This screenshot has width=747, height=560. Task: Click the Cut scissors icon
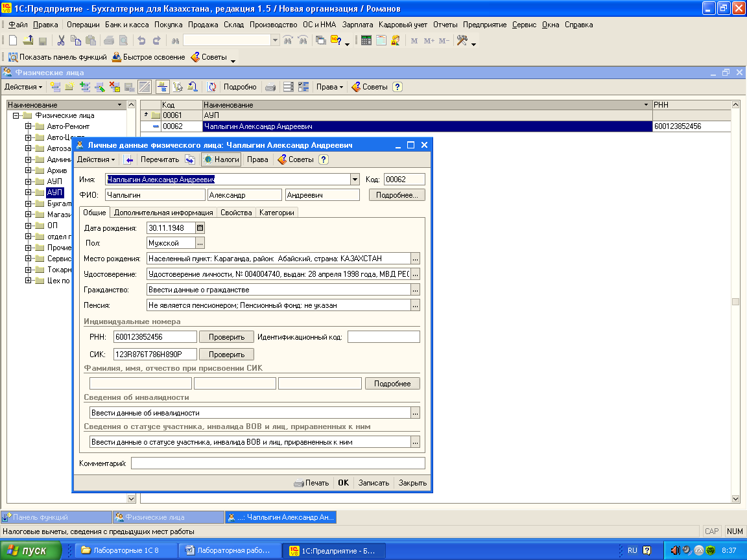tap(61, 40)
